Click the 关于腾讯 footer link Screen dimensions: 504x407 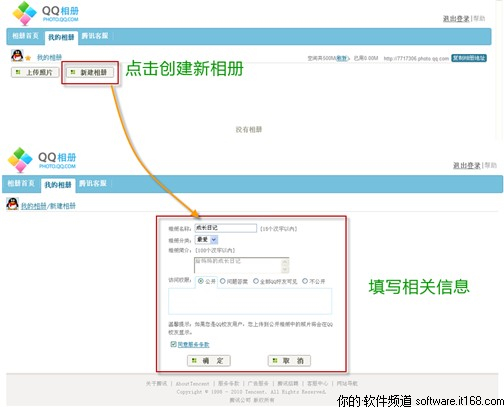coord(157,383)
